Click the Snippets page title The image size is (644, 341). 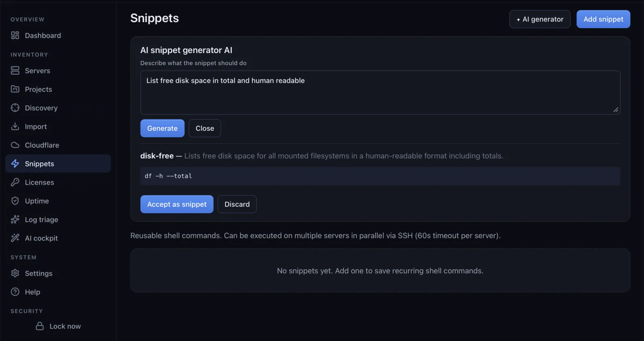(155, 18)
